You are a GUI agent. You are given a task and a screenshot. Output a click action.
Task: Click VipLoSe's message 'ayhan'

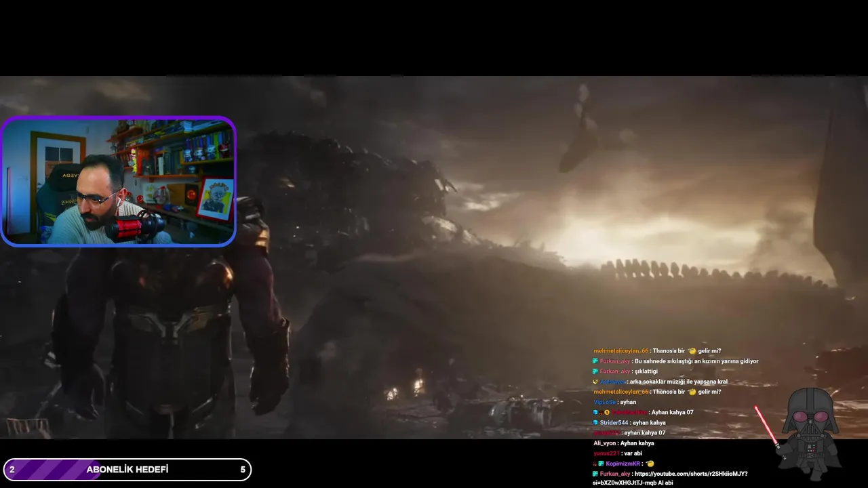[x=629, y=402]
